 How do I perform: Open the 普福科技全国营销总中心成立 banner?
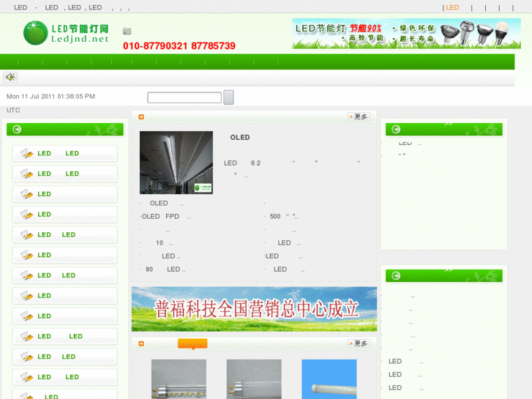tap(254, 309)
